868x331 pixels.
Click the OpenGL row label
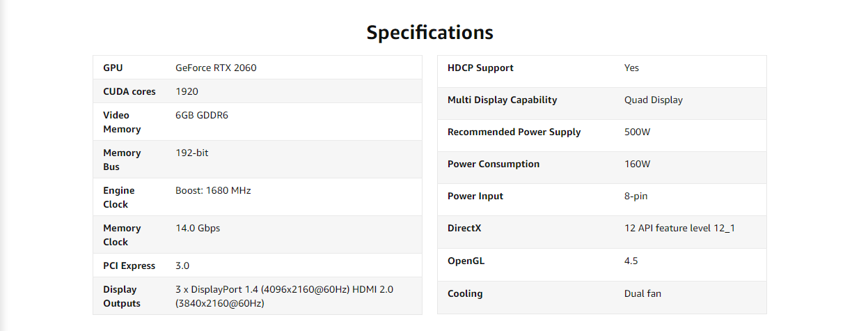[466, 261]
